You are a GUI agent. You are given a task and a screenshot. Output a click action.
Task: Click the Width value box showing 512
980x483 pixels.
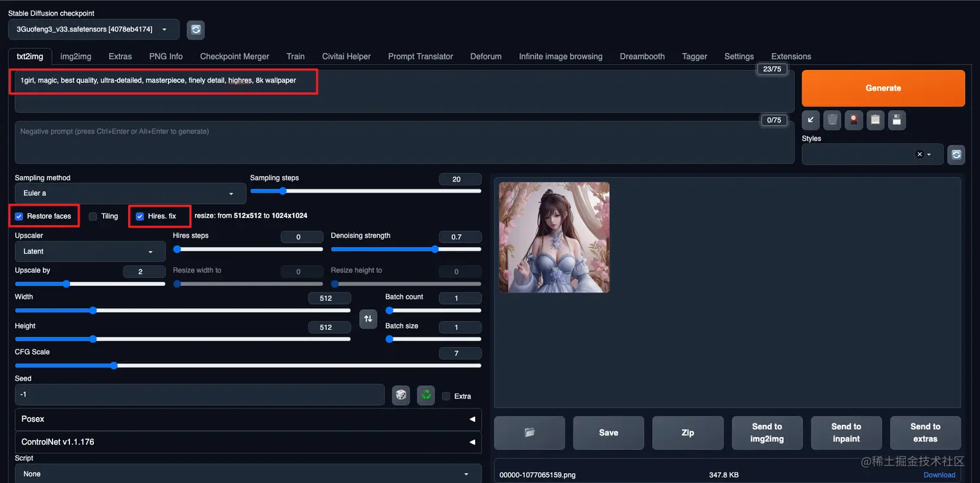click(x=329, y=298)
